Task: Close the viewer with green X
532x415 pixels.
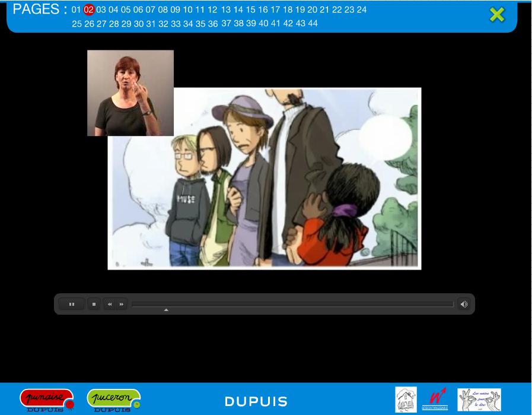Action: [497, 15]
